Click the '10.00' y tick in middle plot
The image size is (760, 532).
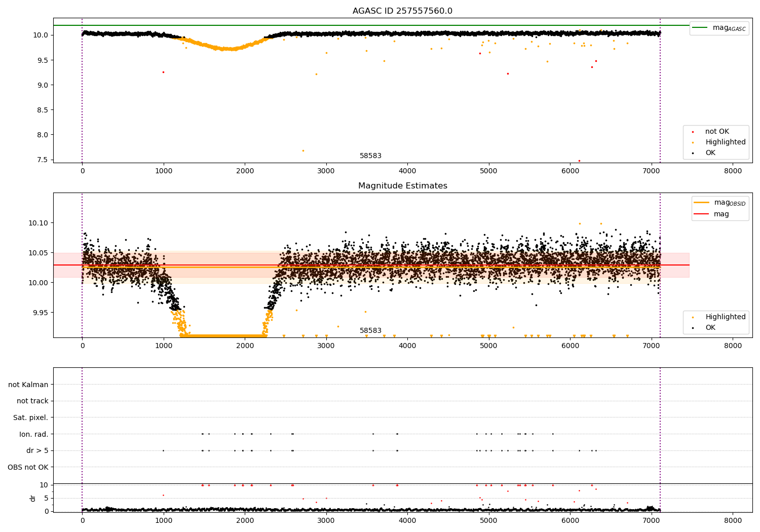pyautogui.click(x=40, y=283)
